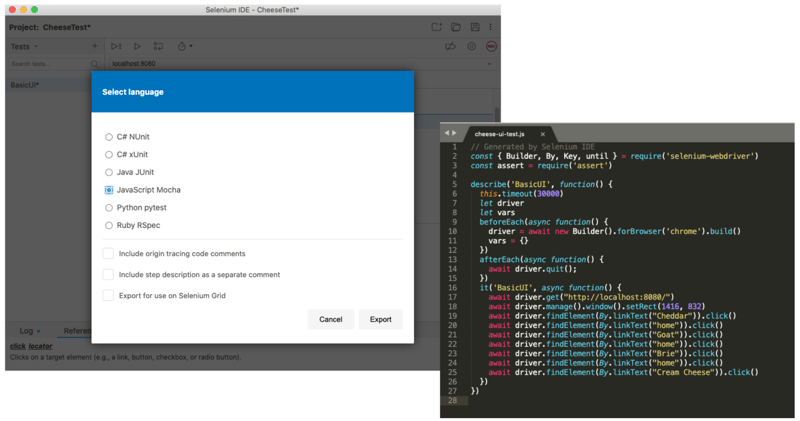
Task: Run all tests in the suite
Action: pyautogui.click(x=116, y=46)
